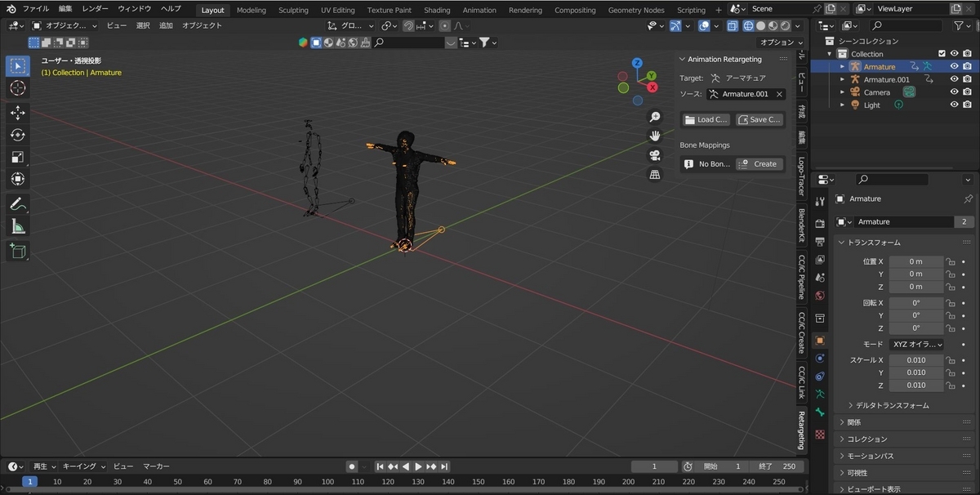Toggle viewport gizmos button

[x=675, y=26]
